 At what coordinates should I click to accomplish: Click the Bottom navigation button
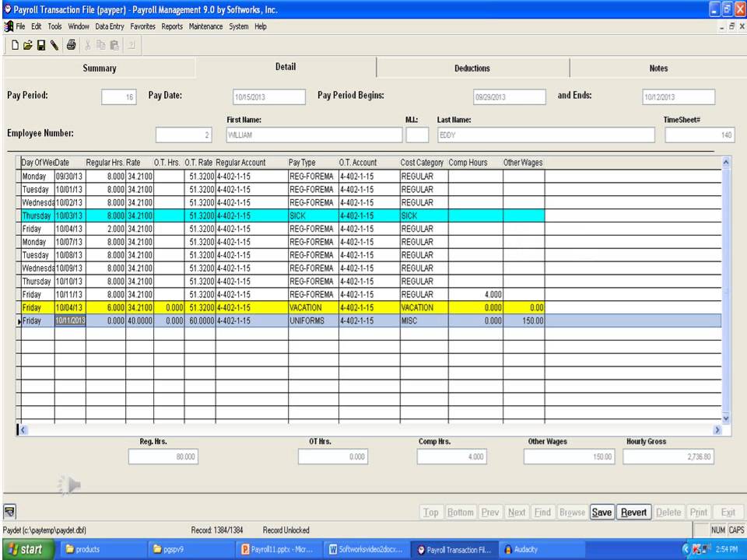[461, 513]
